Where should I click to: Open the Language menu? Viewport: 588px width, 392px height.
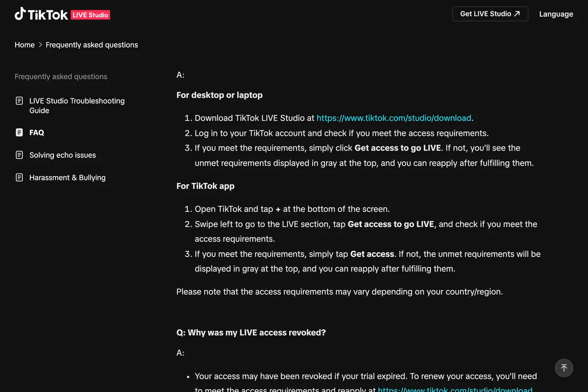[x=556, y=14]
